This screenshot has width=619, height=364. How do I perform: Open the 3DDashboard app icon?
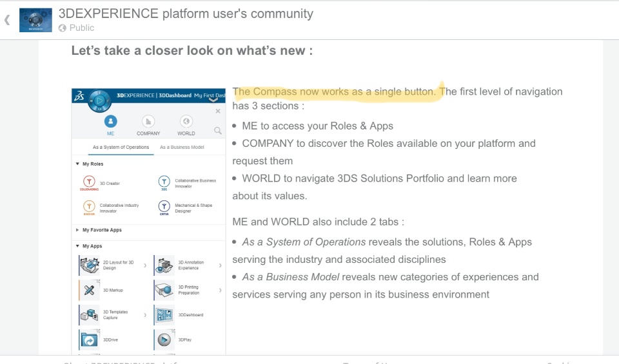[x=164, y=314]
